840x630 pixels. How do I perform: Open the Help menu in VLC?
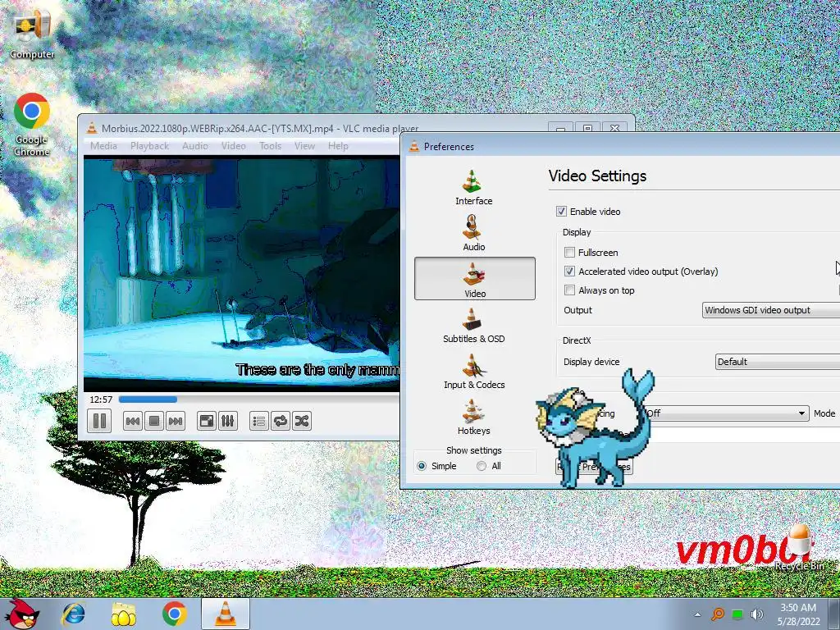click(338, 146)
